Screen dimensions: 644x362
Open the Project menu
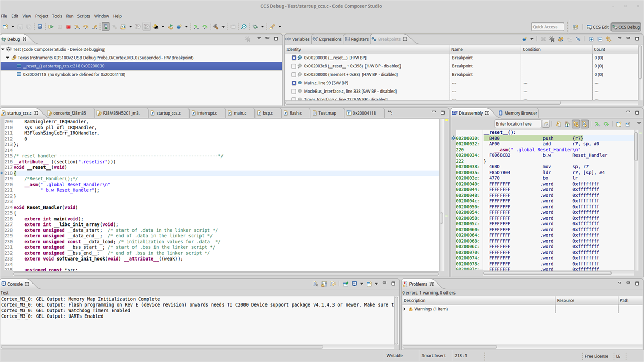(41, 16)
